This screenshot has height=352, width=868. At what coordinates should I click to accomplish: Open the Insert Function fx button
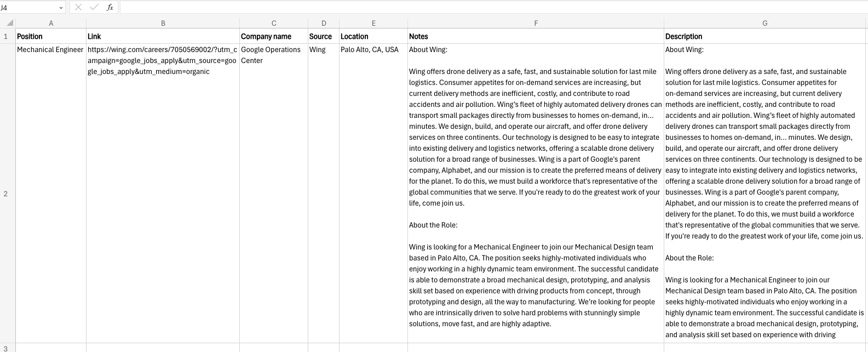click(x=110, y=7)
